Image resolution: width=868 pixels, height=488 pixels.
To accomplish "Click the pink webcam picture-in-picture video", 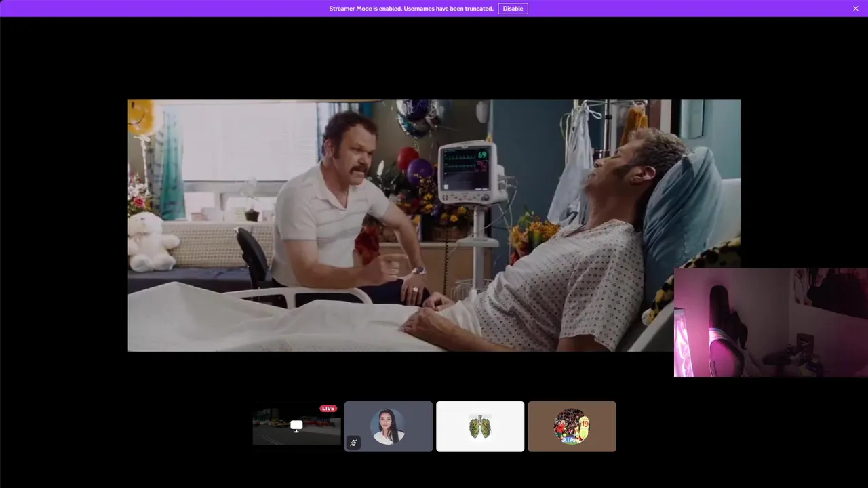I will point(771,322).
